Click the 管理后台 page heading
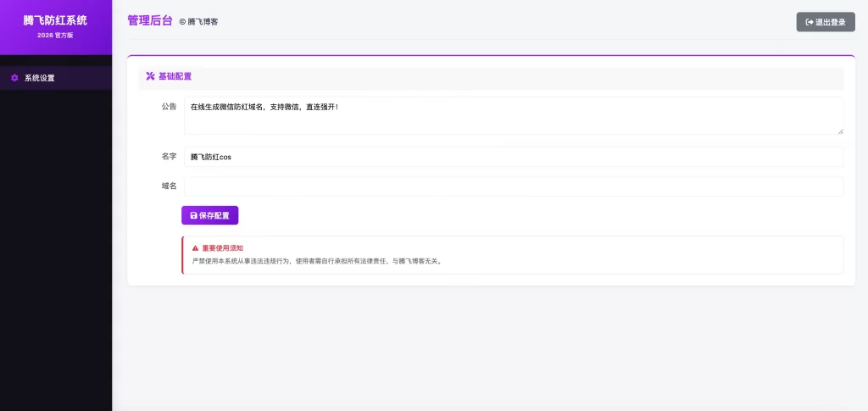 click(x=150, y=21)
